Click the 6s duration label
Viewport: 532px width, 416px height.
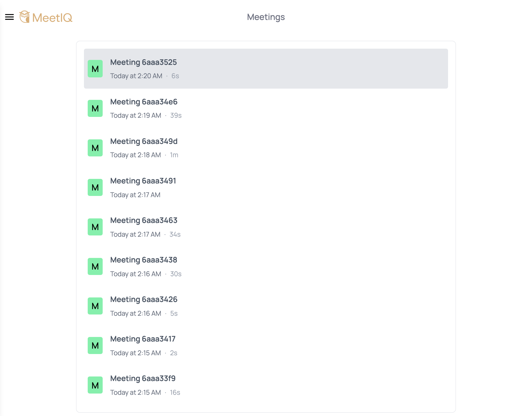pos(175,76)
